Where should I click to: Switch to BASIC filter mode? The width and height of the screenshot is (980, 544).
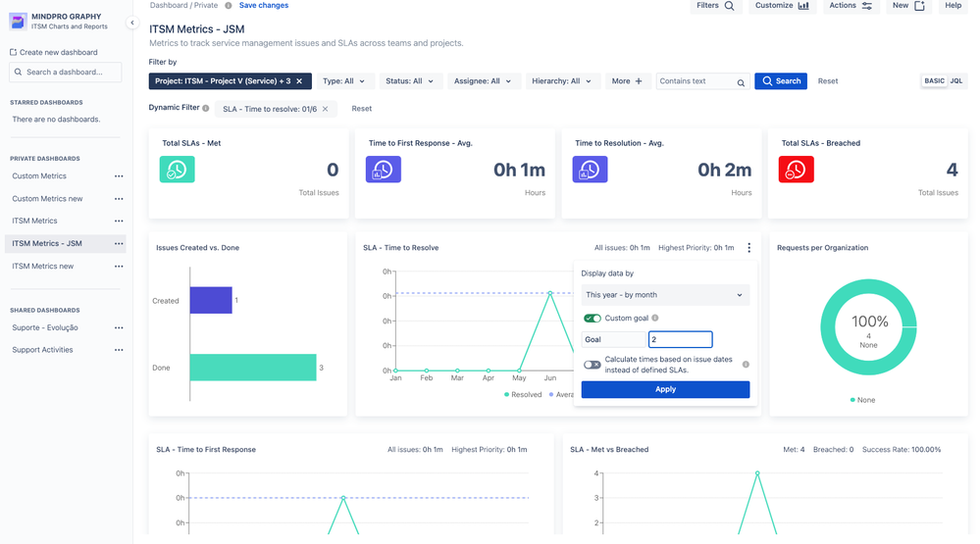click(934, 81)
